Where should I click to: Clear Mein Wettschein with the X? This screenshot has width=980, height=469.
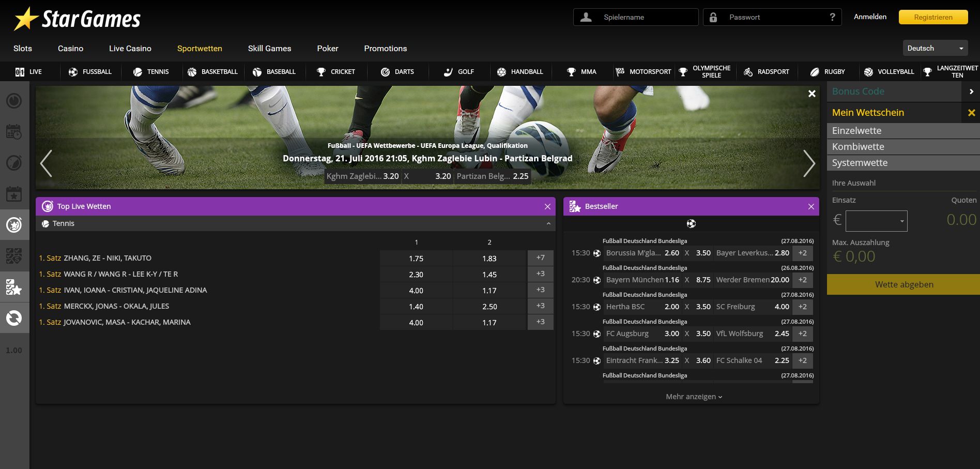972,113
